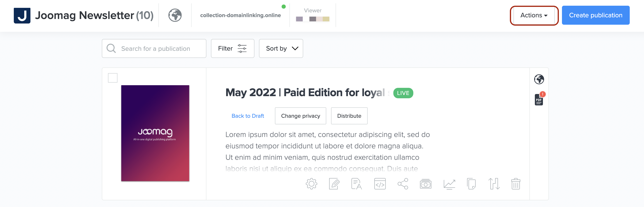This screenshot has width=644, height=207.
Task: Open the Actions dropdown menu
Action: tap(534, 15)
